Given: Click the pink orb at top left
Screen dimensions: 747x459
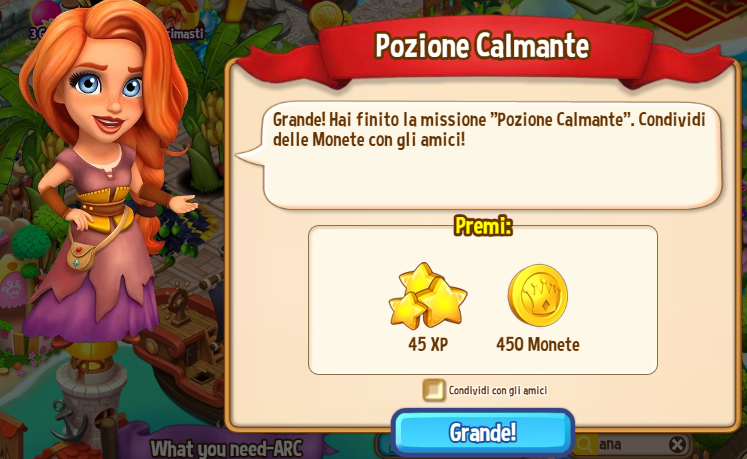Looking at the screenshot, I should (46, 13).
